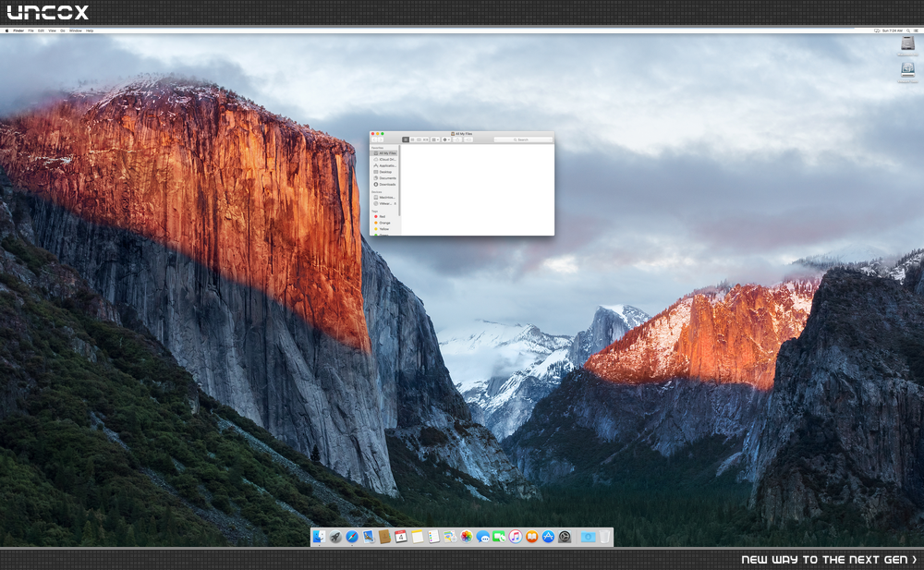The width and height of the screenshot is (924, 570).
Task: Open FaceTime from the Dock
Action: pos(499,537)
